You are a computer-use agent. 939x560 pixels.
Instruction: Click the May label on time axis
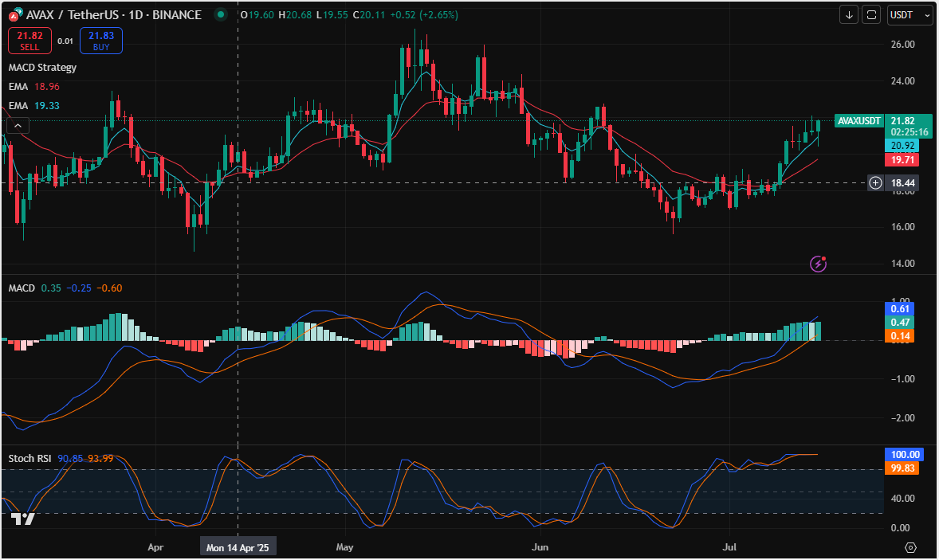(345, 546)
